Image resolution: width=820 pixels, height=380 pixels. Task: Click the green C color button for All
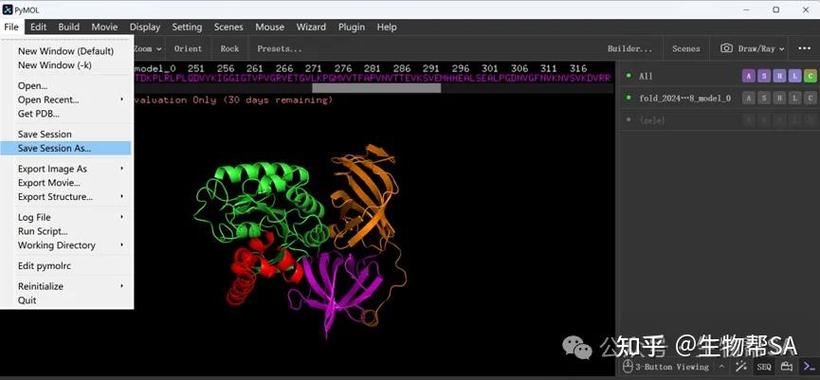point(810,76)
